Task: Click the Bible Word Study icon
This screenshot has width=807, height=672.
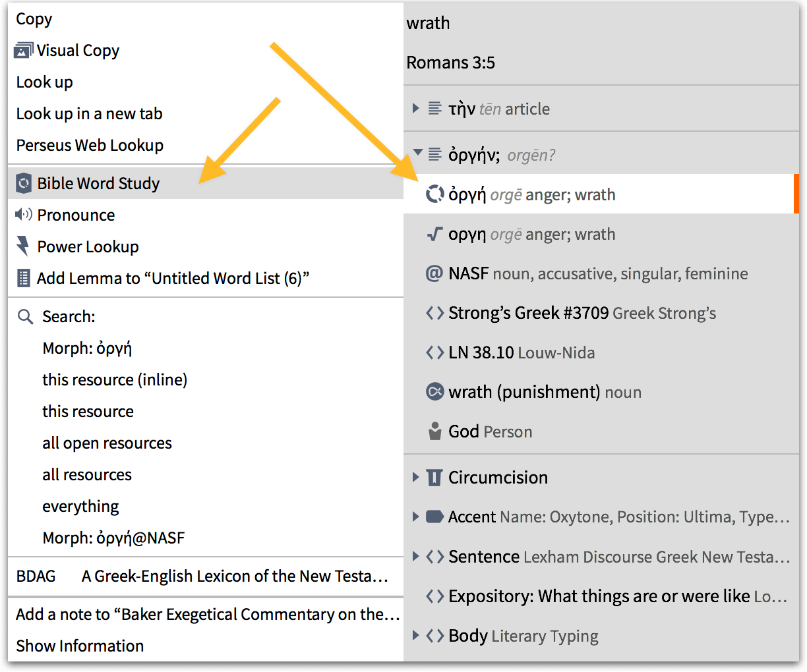Action: [24, 183]
